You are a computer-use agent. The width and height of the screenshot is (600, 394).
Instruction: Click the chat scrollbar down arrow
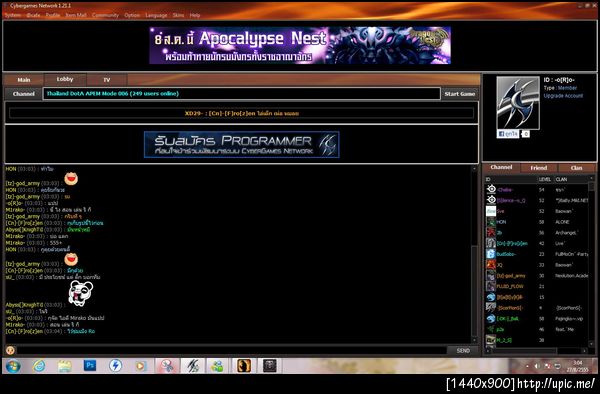474,340
